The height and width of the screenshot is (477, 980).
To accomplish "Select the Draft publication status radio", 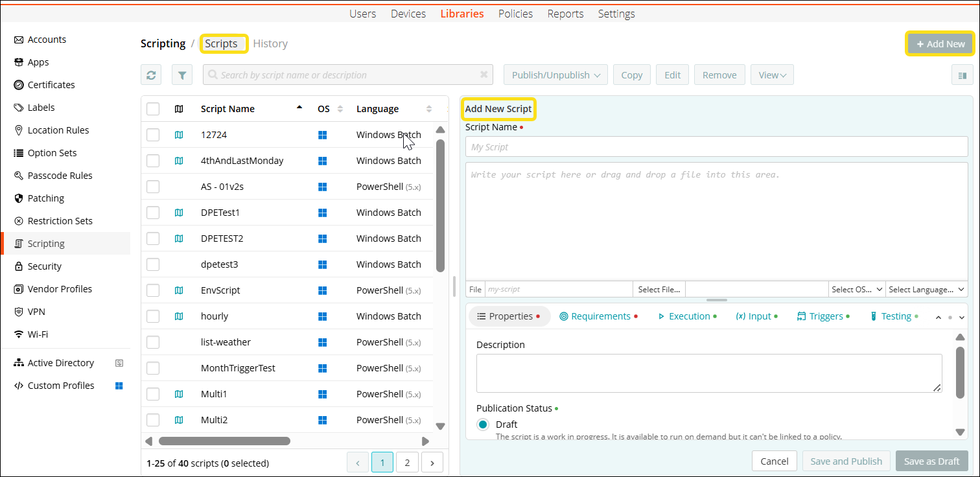I will 483,425.
